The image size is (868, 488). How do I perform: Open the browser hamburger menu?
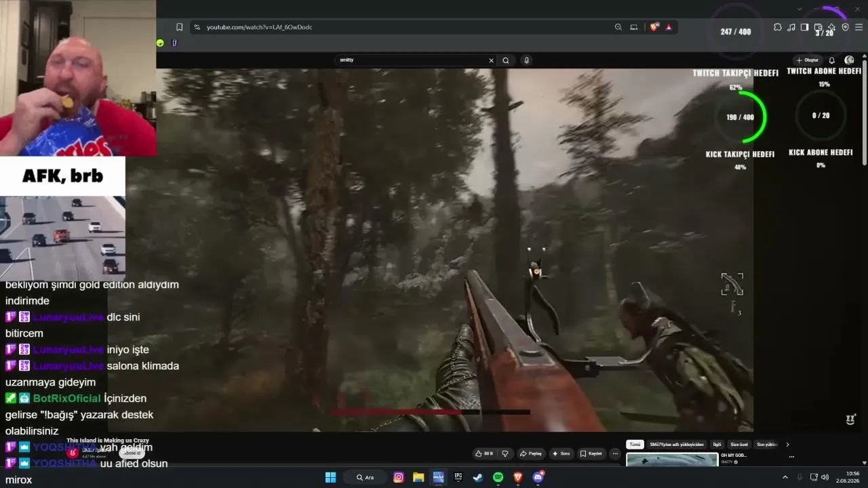(x=859, y=27)
